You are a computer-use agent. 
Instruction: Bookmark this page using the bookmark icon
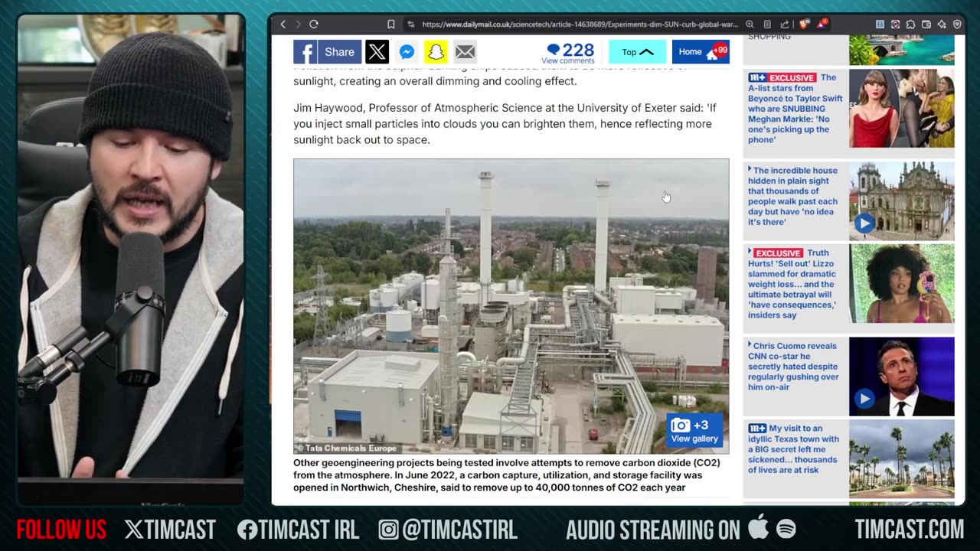click(x=391, y=24)
